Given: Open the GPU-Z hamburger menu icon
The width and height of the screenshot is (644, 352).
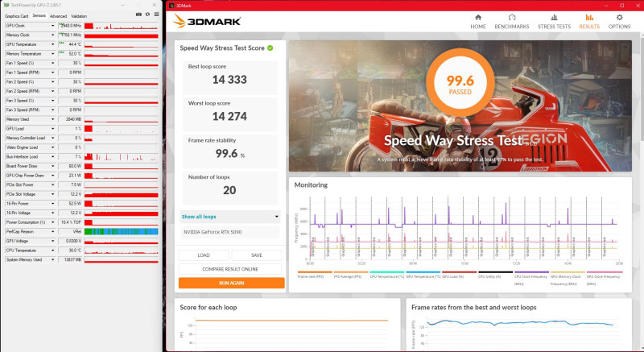Looking at the screenshot, I should click(x=156, y=14).
